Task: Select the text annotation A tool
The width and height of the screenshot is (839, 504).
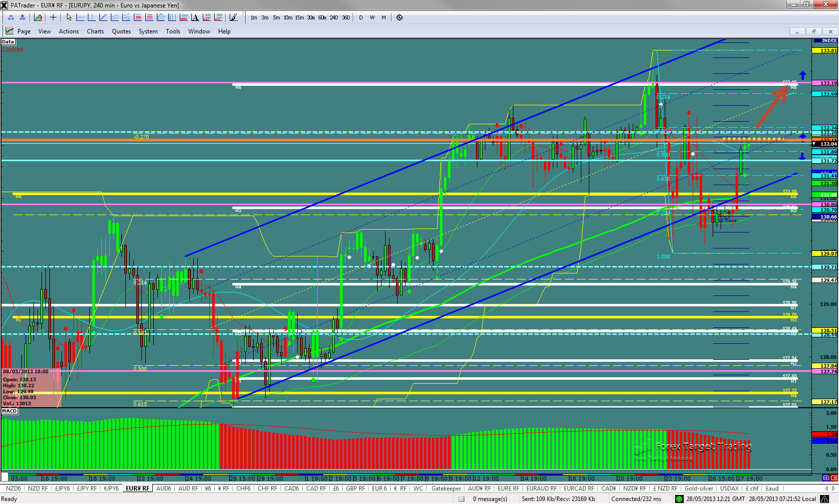Action: tap(195, 17)
